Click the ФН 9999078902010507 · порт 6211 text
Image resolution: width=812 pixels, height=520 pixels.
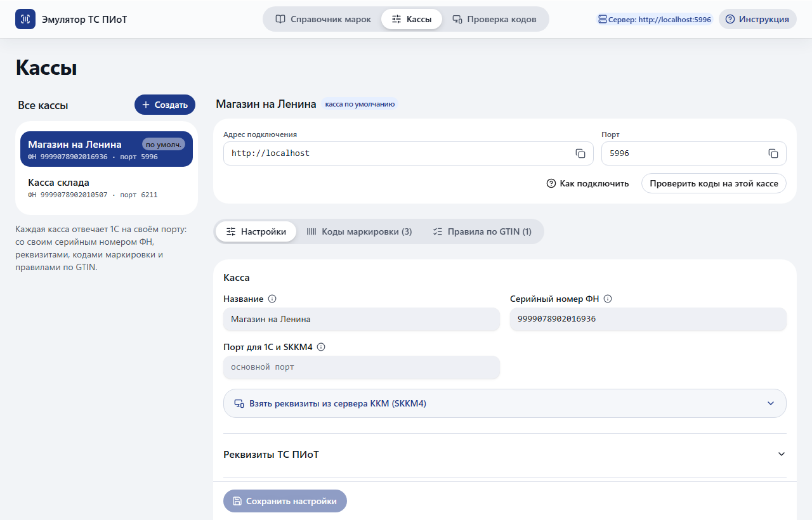pyautogui.click(x=93, y=195)
